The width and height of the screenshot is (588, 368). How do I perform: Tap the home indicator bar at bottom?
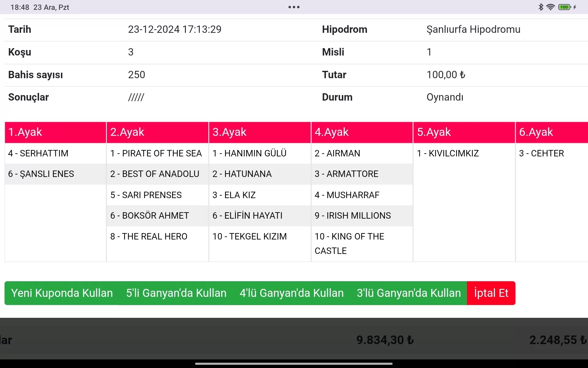point(294,364)
